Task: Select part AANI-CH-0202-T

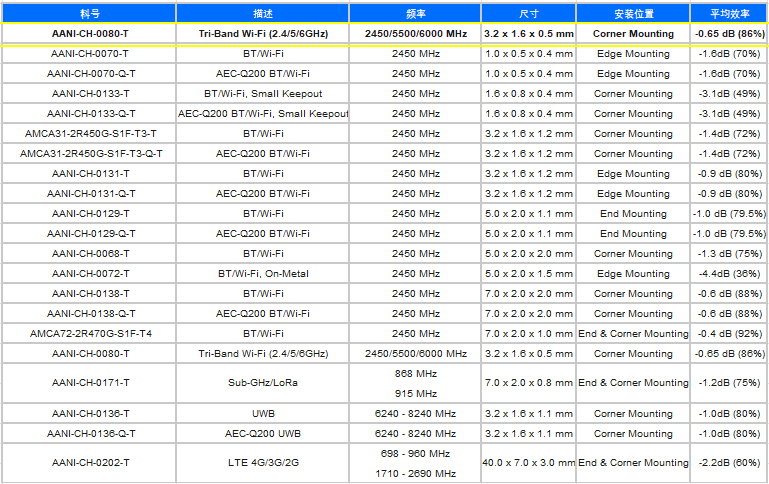Action: tap(90, 463)
